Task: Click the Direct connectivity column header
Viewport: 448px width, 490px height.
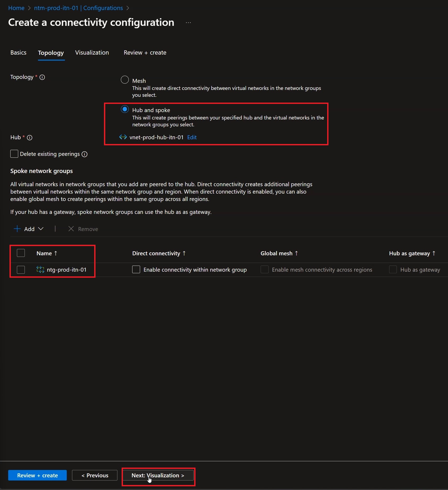Action: 156,253
